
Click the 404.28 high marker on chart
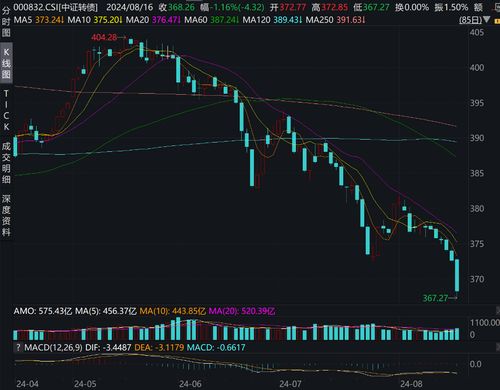point(104,37)
